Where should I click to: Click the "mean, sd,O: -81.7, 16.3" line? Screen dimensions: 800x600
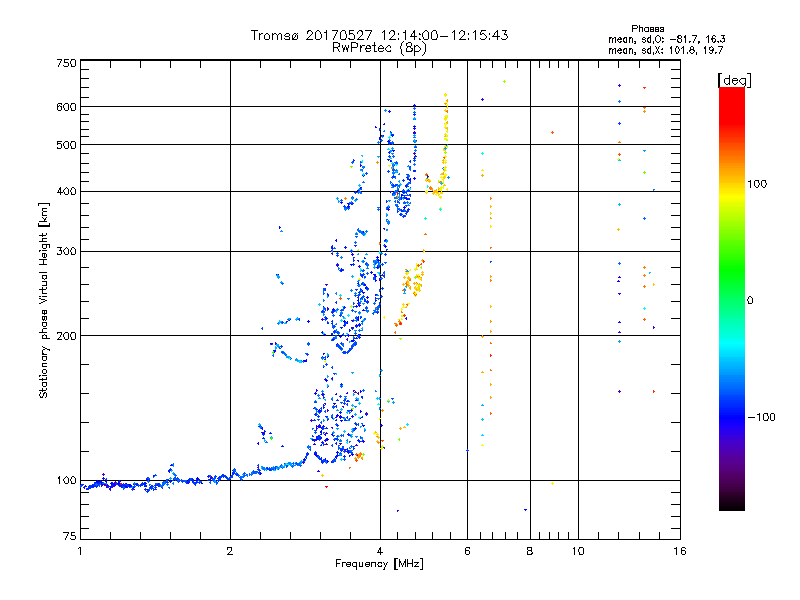pos(666,39)
